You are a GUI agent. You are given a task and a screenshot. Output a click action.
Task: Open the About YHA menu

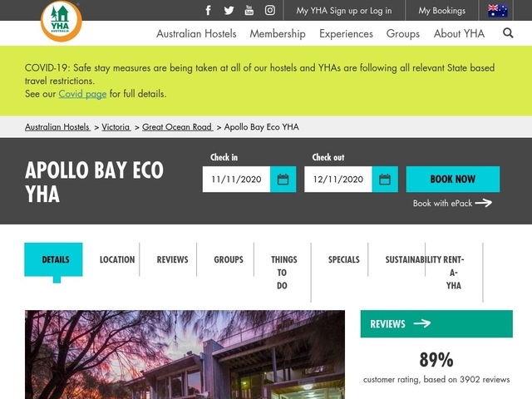coord(459,33)
